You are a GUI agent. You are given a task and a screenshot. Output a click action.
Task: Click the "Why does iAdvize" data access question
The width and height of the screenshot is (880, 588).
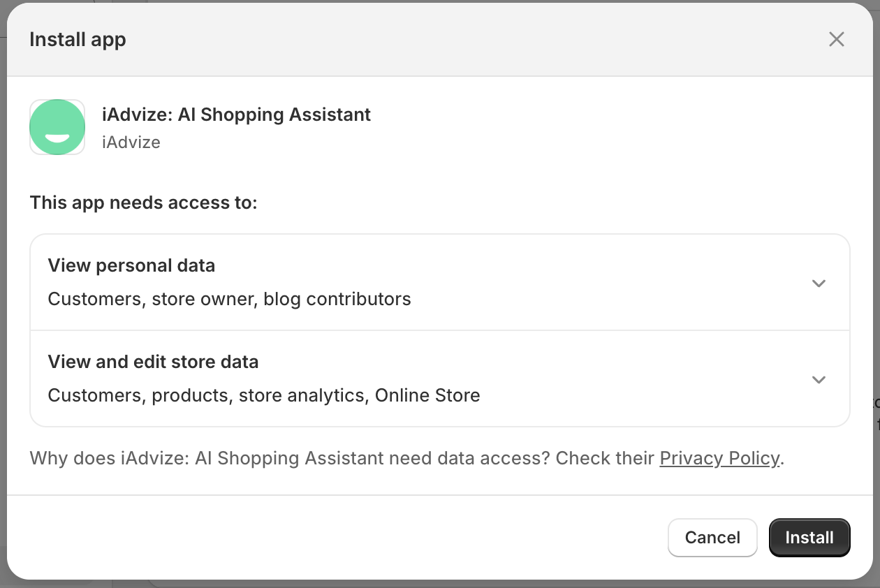pyautogui.click(x=342, y=458)
